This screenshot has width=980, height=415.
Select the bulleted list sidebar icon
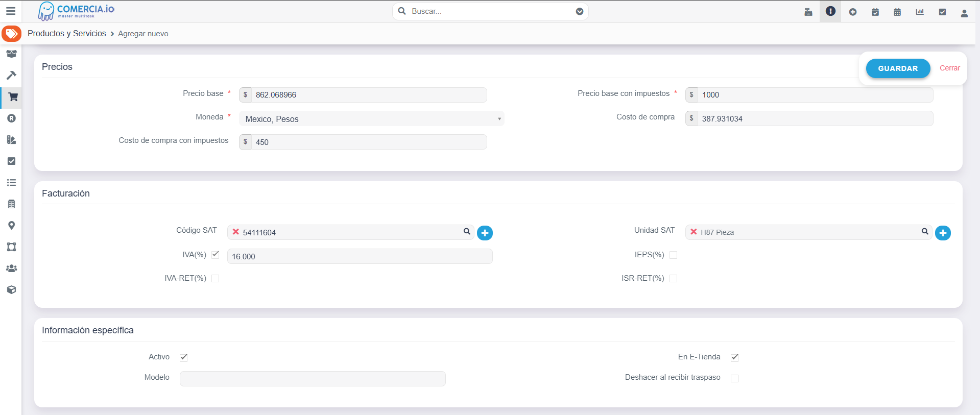tap(11, 183)
